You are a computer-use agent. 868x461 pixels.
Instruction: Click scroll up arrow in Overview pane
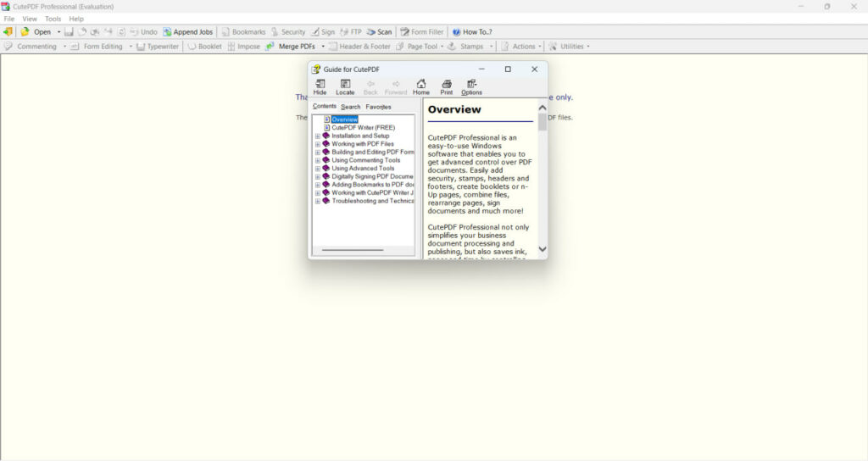pos(542,108)
